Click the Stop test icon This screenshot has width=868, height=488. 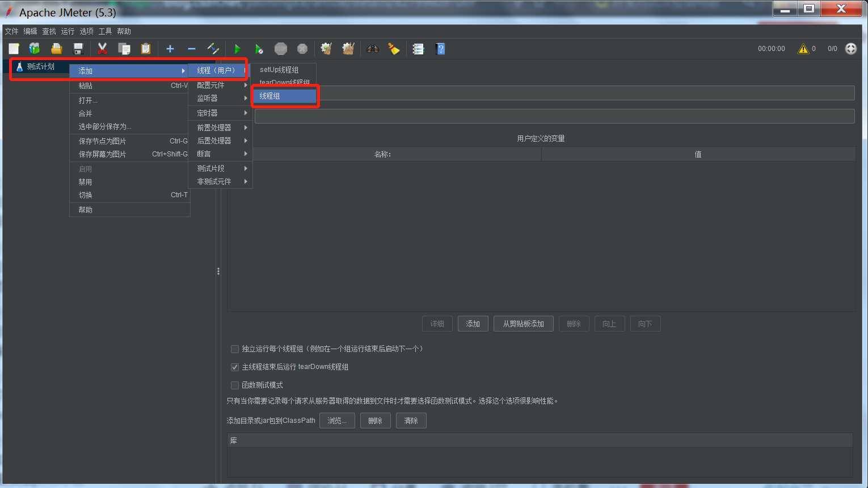pos(281,49)
